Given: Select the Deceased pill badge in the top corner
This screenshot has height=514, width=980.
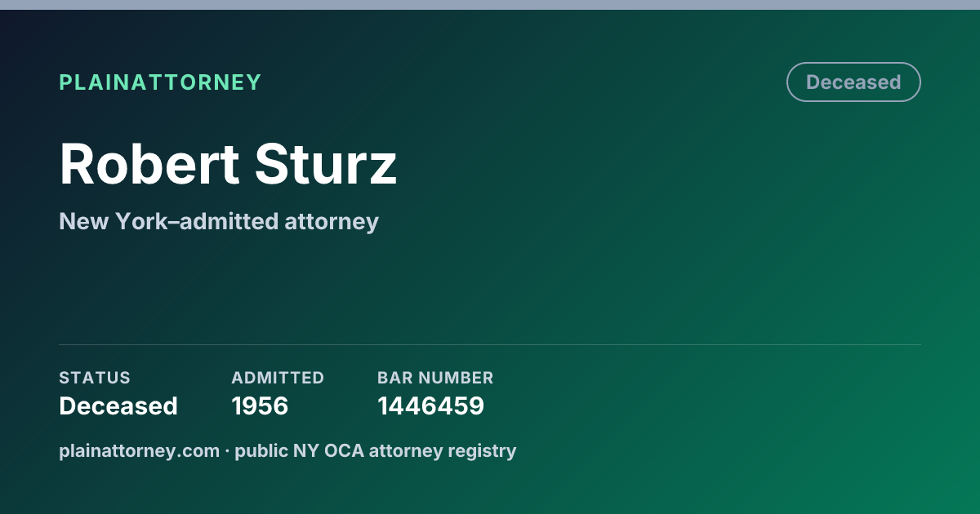Looking at the screenshot, I should point(853,82).
